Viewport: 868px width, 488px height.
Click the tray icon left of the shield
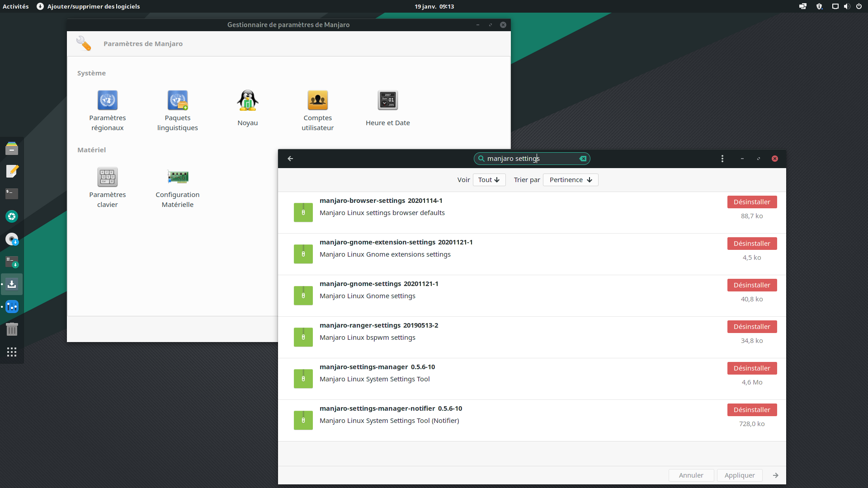(x=803, y=6)
